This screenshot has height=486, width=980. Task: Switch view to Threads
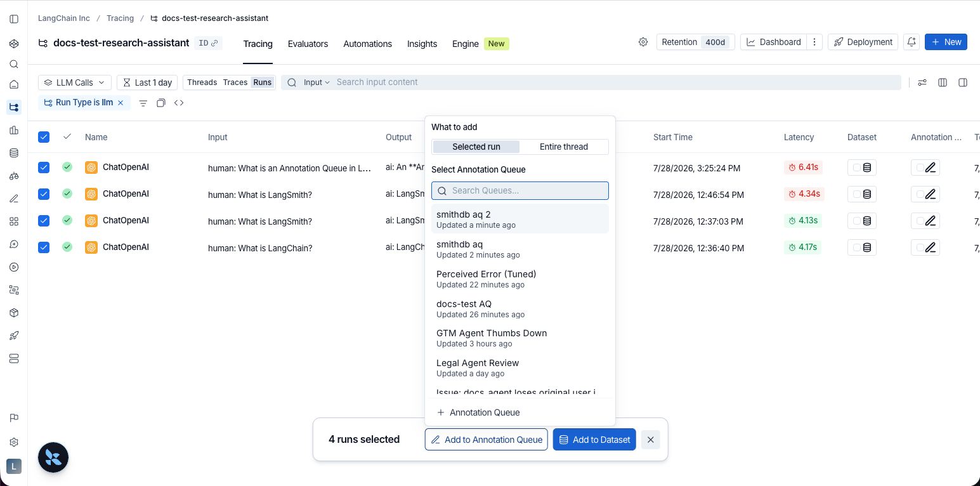202,82
